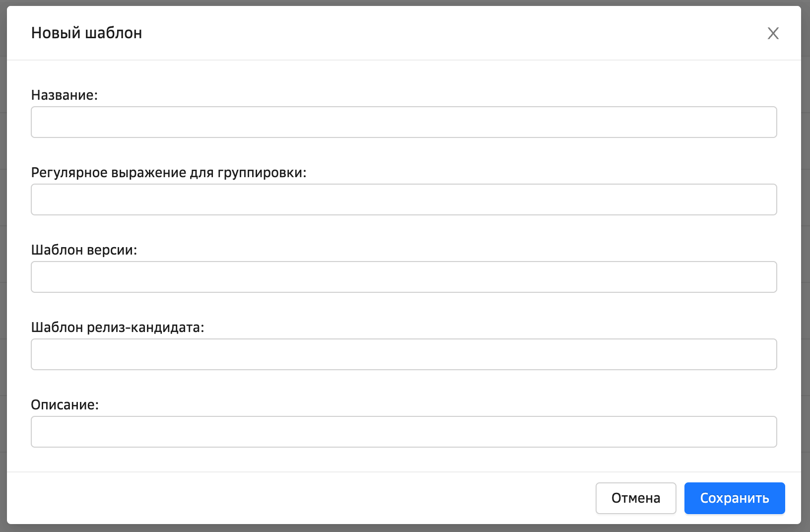Click the Название input field

pyautogui.click(x=404, y=122)
